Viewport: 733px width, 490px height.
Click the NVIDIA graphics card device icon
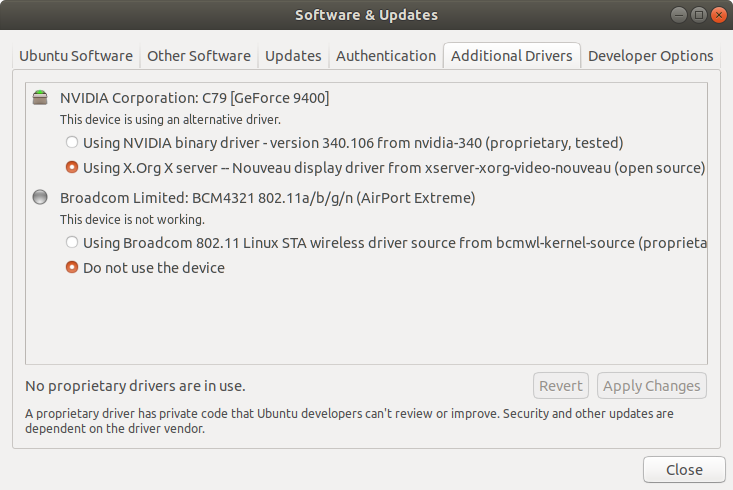click(40, 98)
